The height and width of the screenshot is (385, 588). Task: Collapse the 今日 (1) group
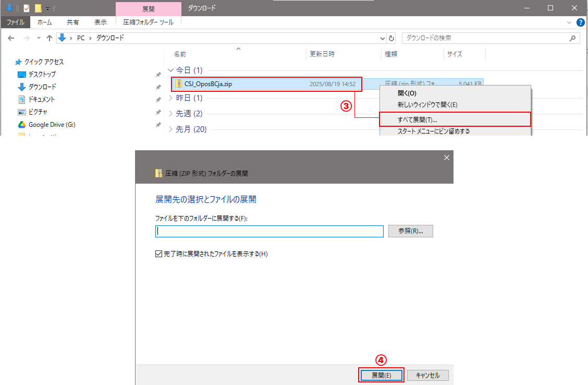tap(170, 70)
